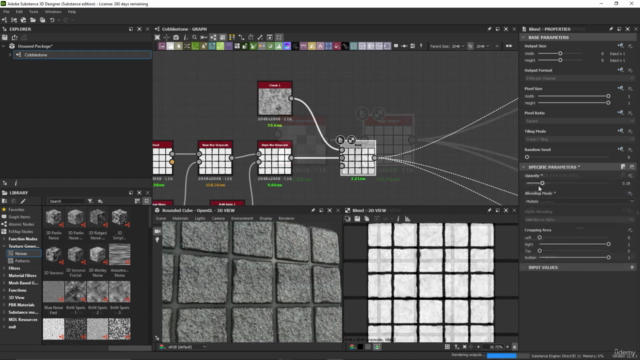Open the Windows menu
Image resolution: width=640 pixels, height=360 pixels.
coord(53,12)
